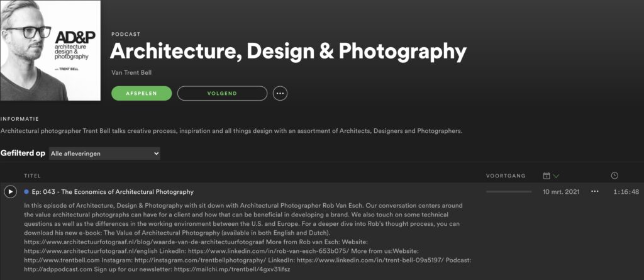Play episode 043 with the circle play button
644x280 pixels.
click(10, 192)
